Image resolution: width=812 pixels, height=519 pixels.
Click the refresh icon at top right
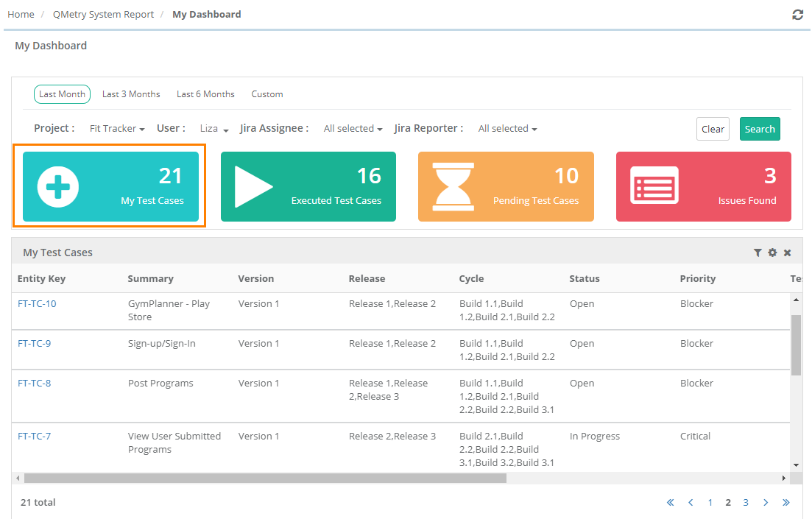click(797, 15)
